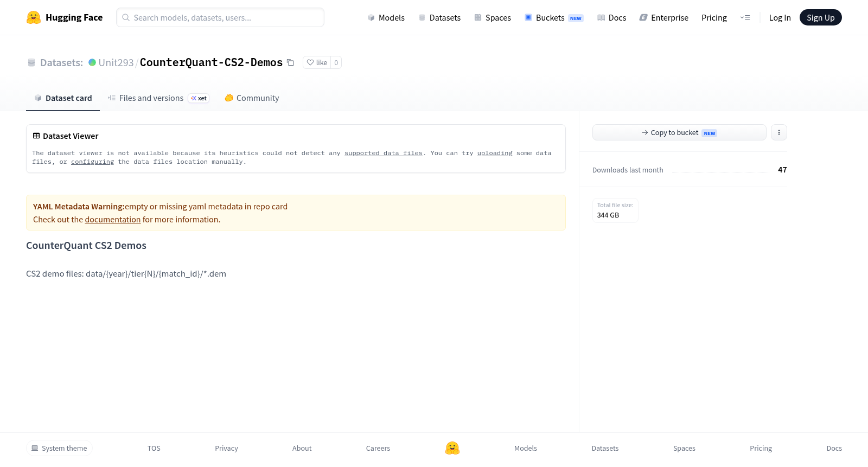This screenshot has width=868, height=467.
Task: Click the Dataset Viewer heading
Action: pos(71,136)
